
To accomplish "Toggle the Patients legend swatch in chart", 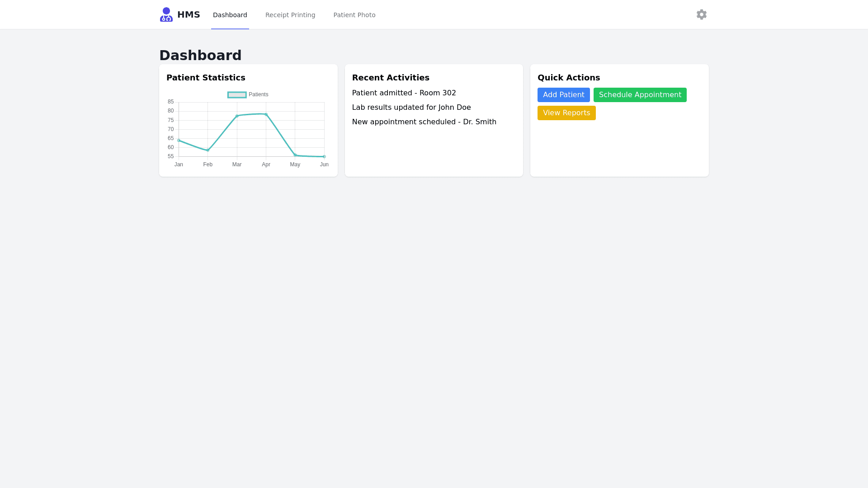I will pos(237,95).
